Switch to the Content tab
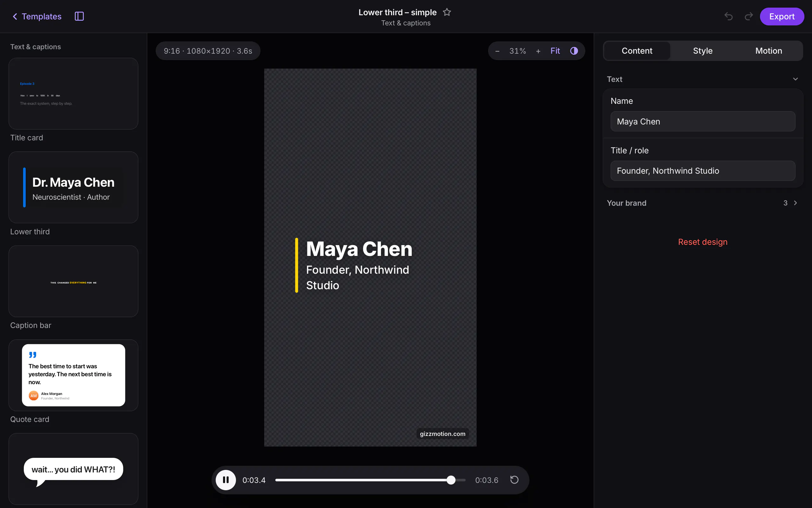The height and width of the screenshot is (508, 812). coord(637,51)
